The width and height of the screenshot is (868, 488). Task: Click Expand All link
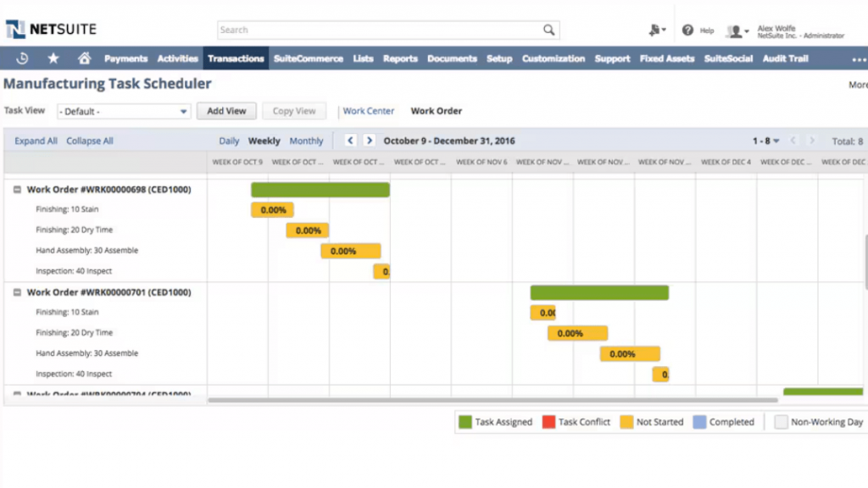tap(36, 141)
